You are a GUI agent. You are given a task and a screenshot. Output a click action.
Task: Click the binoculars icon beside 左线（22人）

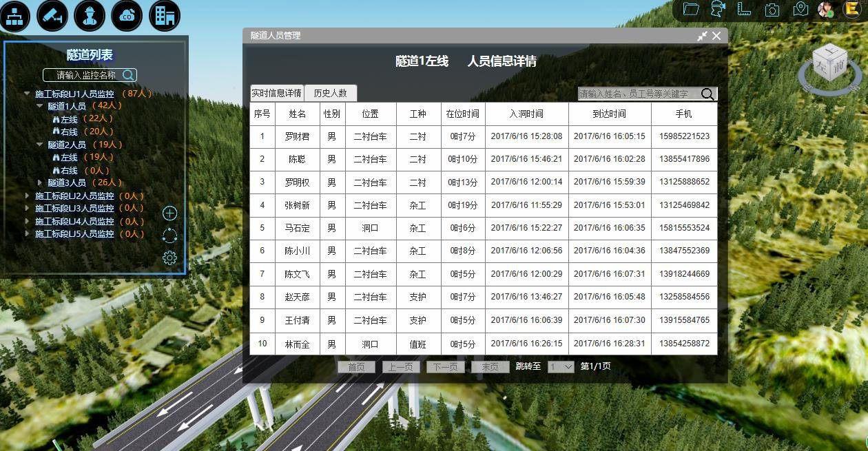point(56,119)
